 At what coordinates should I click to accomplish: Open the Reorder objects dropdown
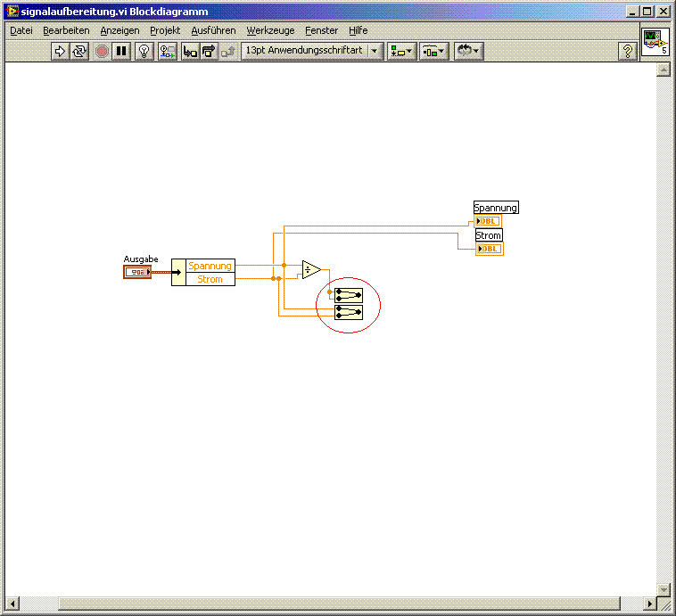coord(468,52)
